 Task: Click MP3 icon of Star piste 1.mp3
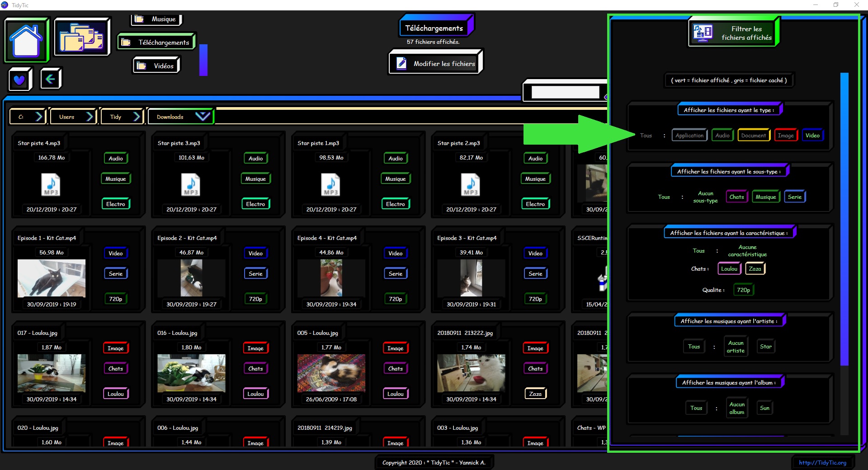[x=330, y=185]
